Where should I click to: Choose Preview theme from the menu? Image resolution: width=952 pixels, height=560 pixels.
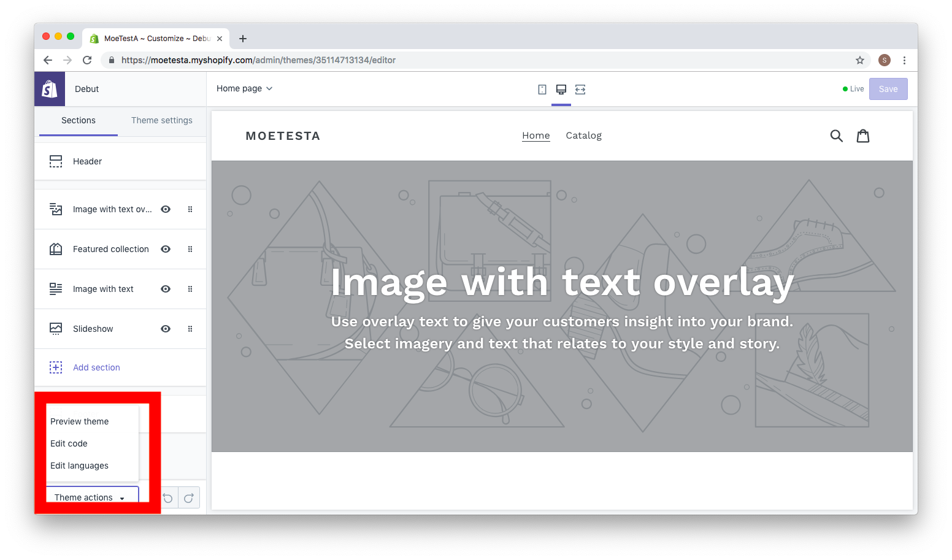(80, 421)
